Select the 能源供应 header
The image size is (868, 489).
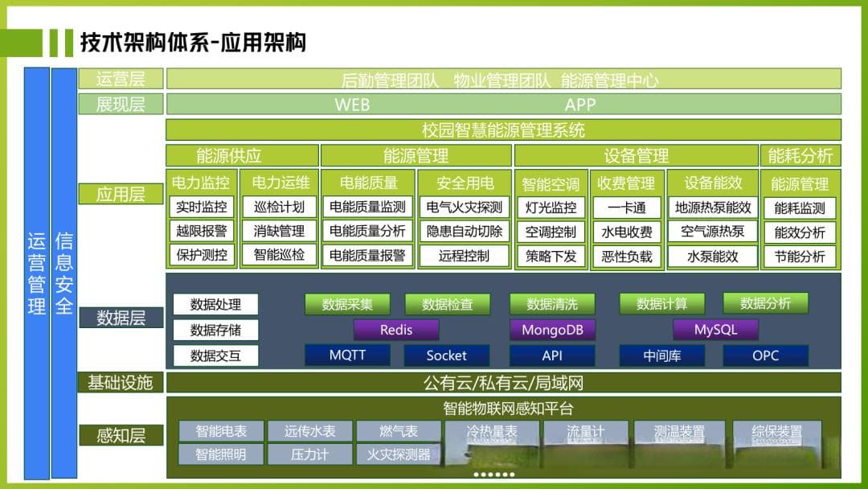[x=242, y=155]
